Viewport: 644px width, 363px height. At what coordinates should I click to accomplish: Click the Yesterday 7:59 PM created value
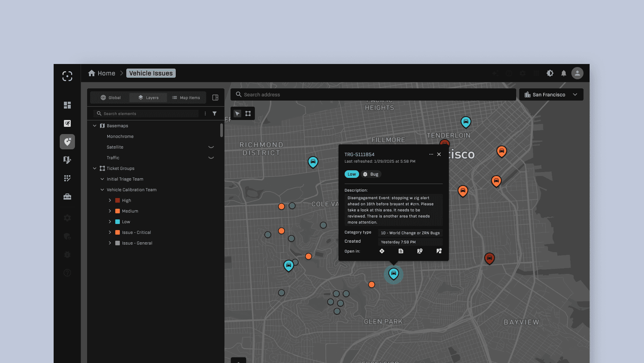coord(410,242)
